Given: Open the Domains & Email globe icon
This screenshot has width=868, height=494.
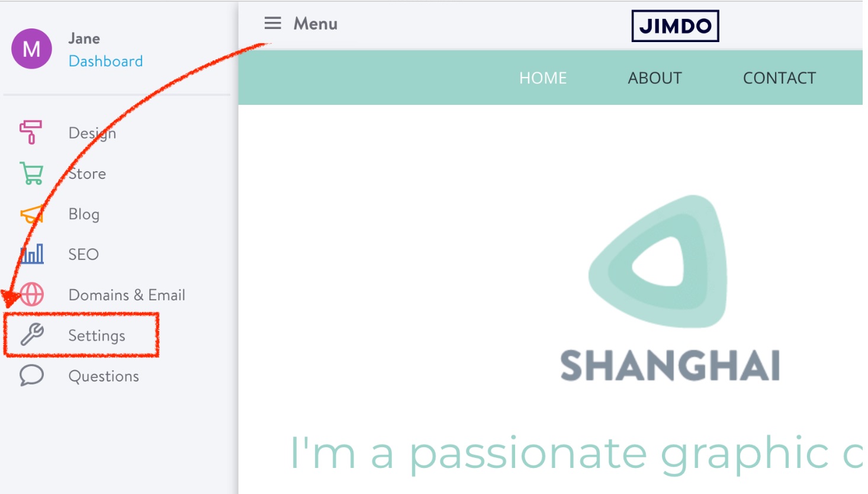Looking at the screenshot, I should click(31, 294).
